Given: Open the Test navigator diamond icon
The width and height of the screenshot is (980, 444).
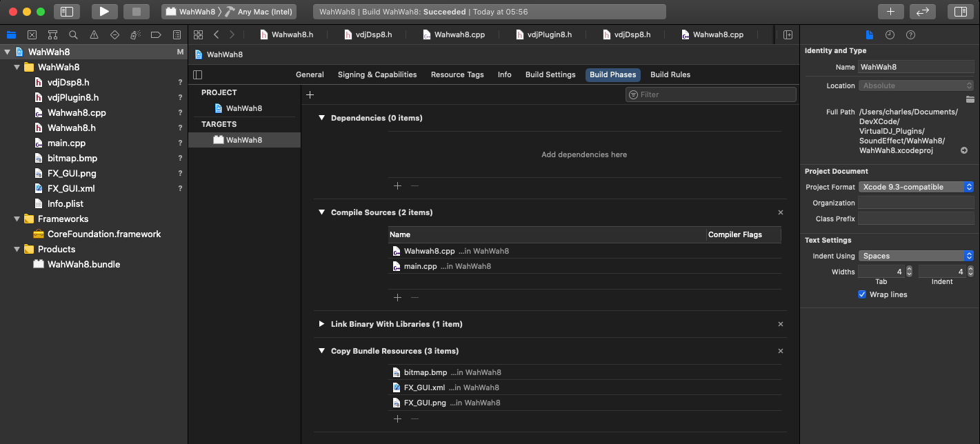Looking at the screenshot, I should click(114, 34).
